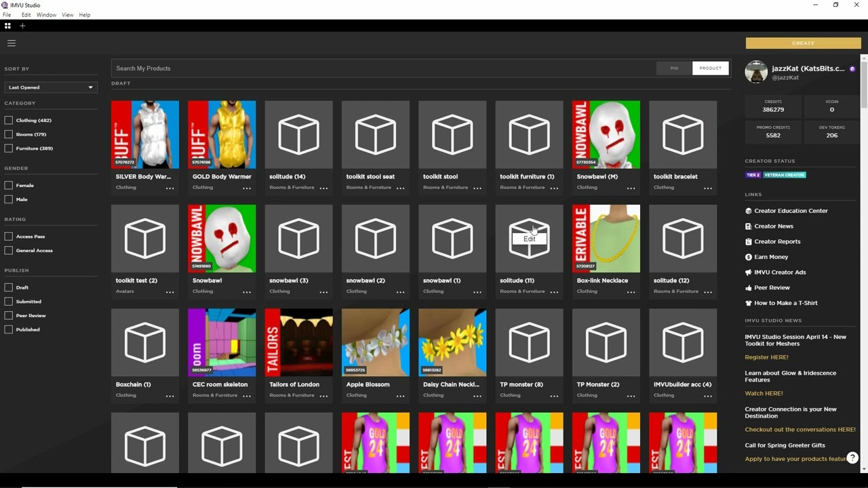Screen dimensions: 868x488
Task: Open options menu for solitude (14)
Action: [x=323, y=188]
